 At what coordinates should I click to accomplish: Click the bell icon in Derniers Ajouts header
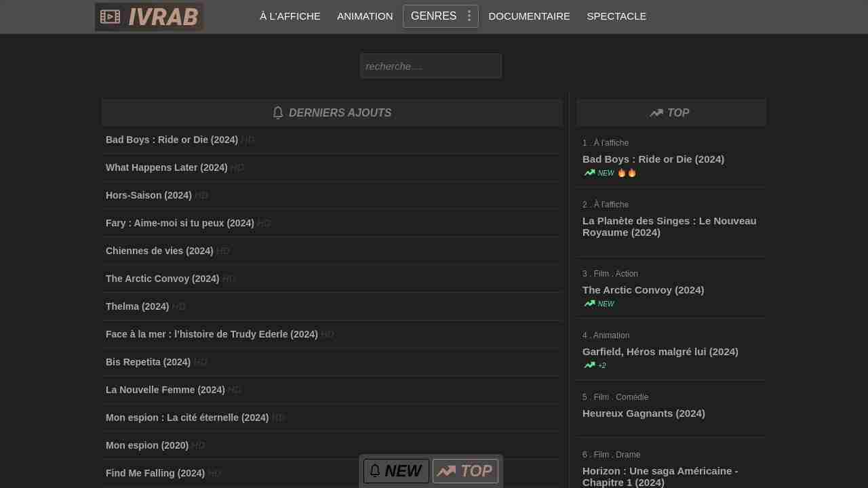[278, 113]
